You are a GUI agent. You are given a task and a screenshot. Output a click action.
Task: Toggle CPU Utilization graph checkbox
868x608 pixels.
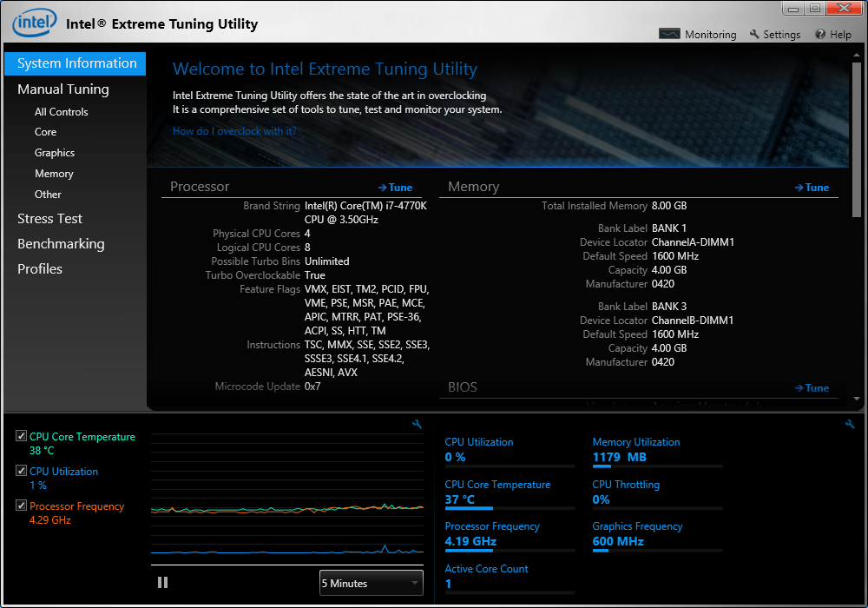(21, 471)
